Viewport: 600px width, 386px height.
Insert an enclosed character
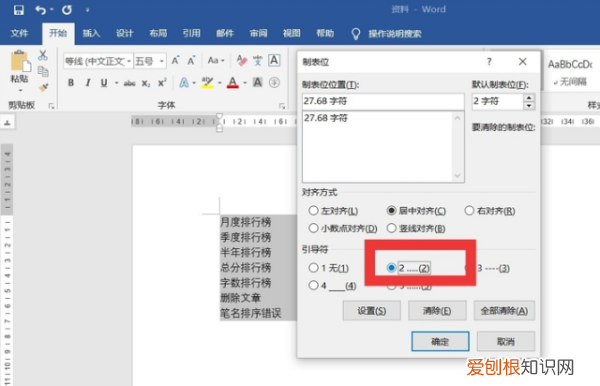coord(274,83)
